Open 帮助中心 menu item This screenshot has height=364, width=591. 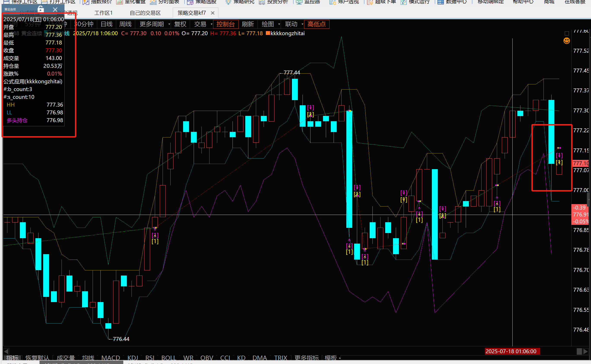(x=523, y=2)
